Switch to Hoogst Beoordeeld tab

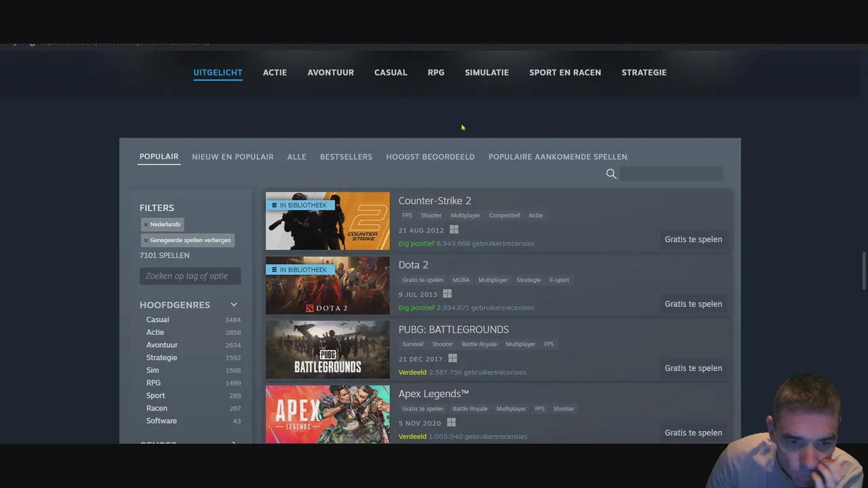[x=430, y=157]
